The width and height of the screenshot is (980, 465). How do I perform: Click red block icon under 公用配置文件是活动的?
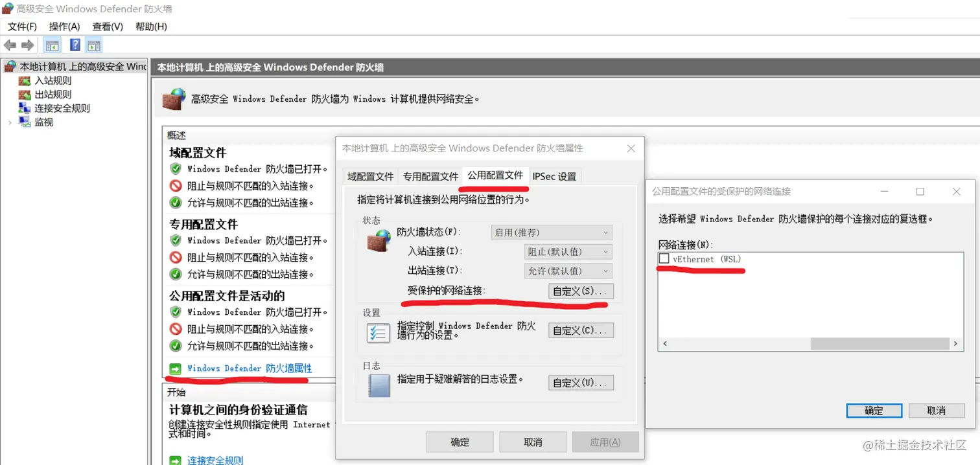point(175,329)
